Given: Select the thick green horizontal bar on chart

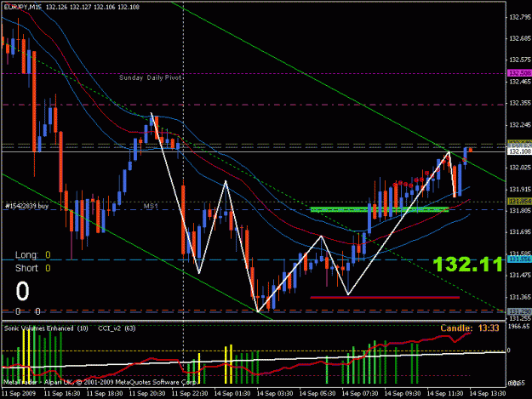Looking at the screenshot, I should pyautogui.click(x=380, y=209).
